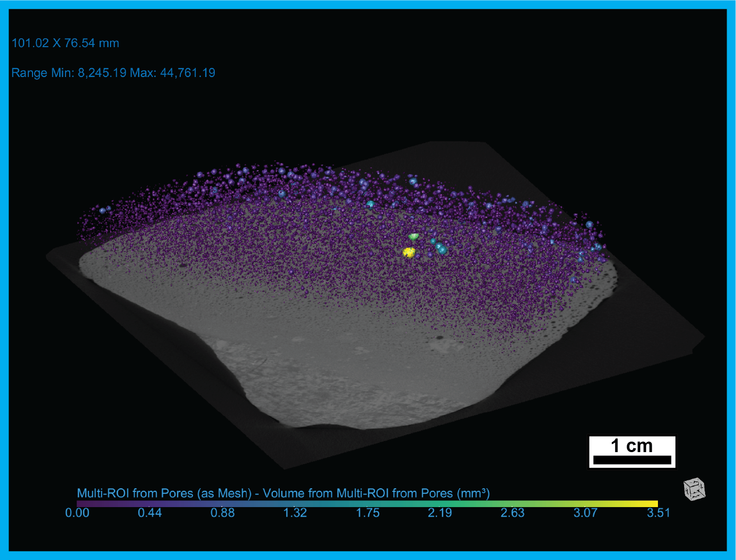Image resolution: width=736 pixels, height=560 pixels.
Task: Click the 3D orientation cube icon
Action: point(694,489)
